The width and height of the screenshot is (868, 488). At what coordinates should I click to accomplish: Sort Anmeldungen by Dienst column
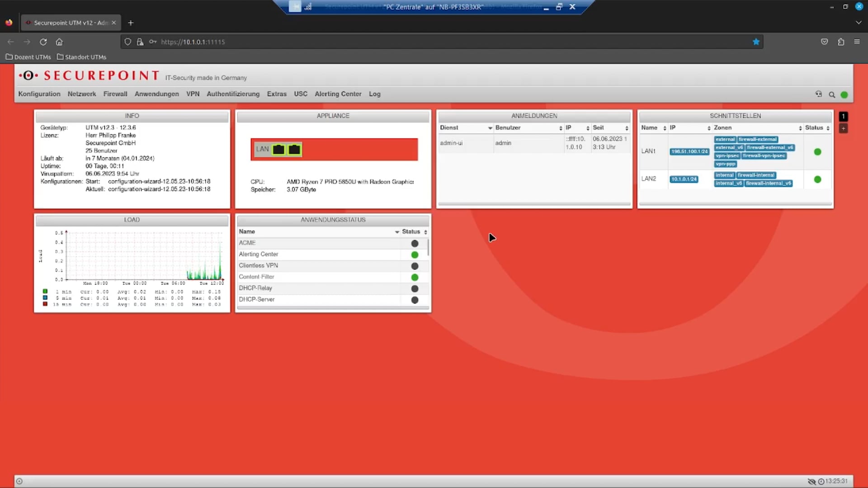tap(466, 128)
